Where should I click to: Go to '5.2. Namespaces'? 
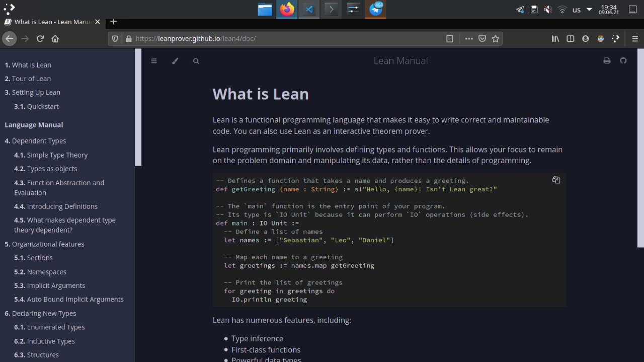[x=40, y=272]
